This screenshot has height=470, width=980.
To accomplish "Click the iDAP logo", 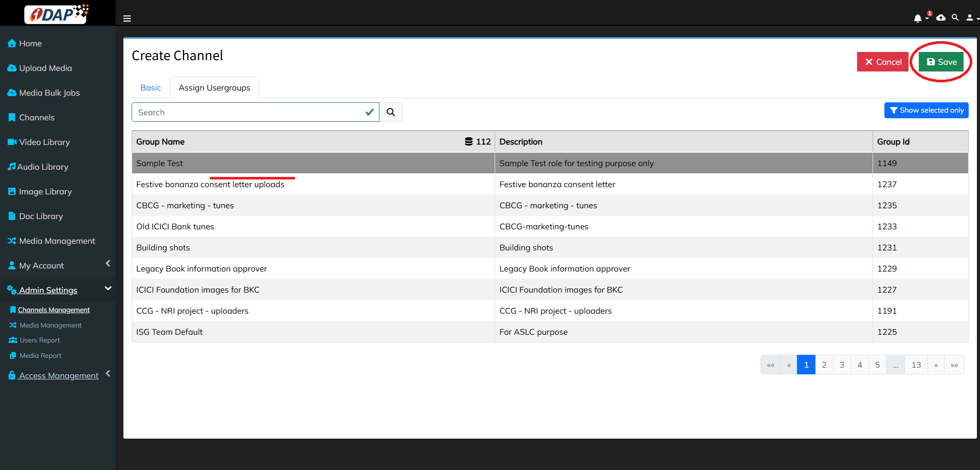I will pyautogui.click(x=57, y=13).
